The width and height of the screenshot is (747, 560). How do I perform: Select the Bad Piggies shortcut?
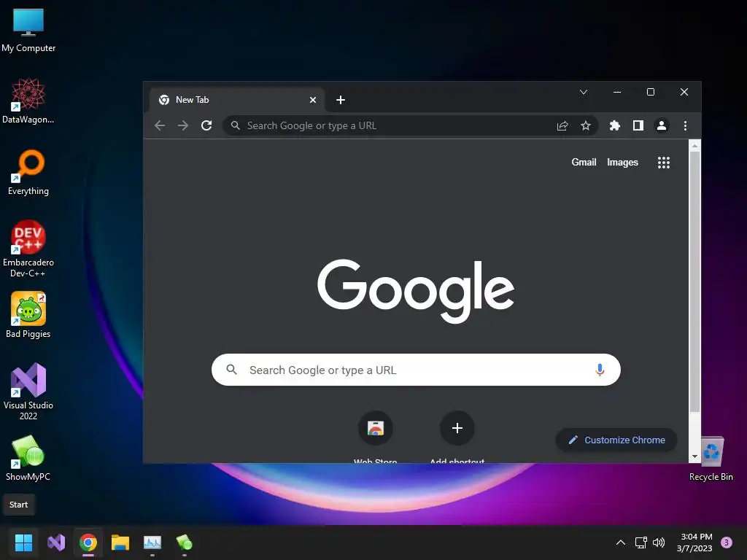click(28, 316)
